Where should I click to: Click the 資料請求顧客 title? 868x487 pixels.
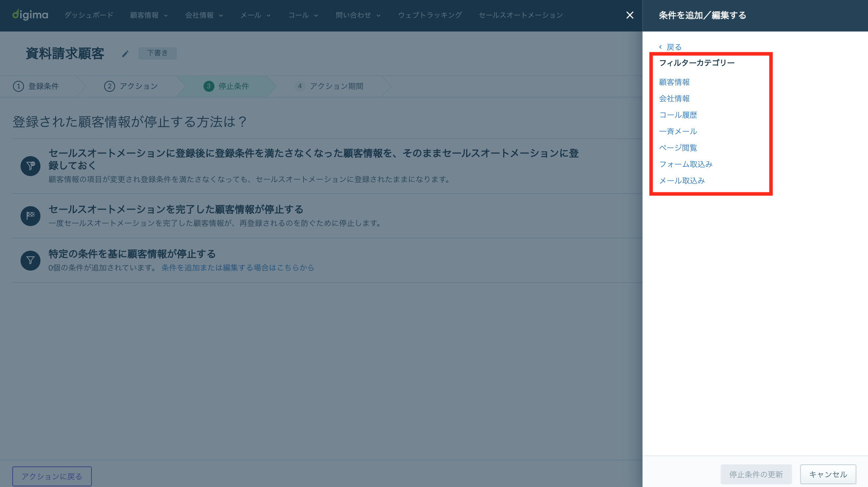pyautogui.click(x=65, y=53)
